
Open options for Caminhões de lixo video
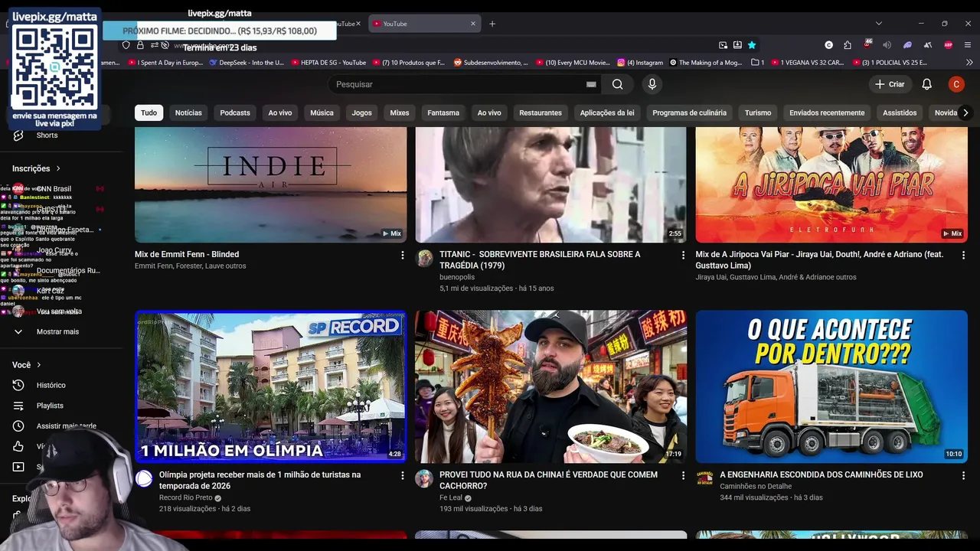tap(963, 475)
